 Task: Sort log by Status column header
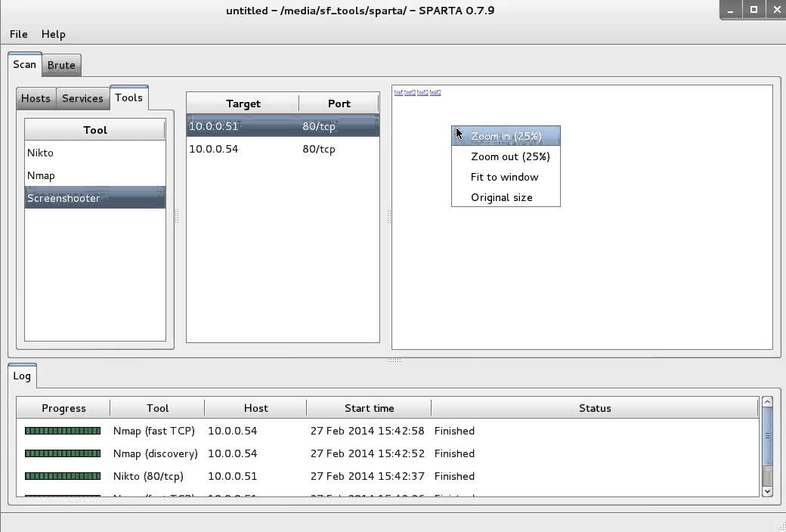[595, 408]
